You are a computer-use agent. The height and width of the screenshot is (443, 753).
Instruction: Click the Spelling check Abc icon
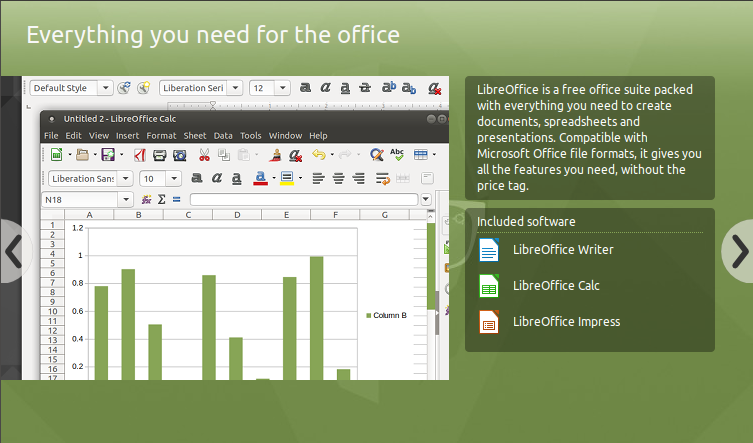pos(397,155)
